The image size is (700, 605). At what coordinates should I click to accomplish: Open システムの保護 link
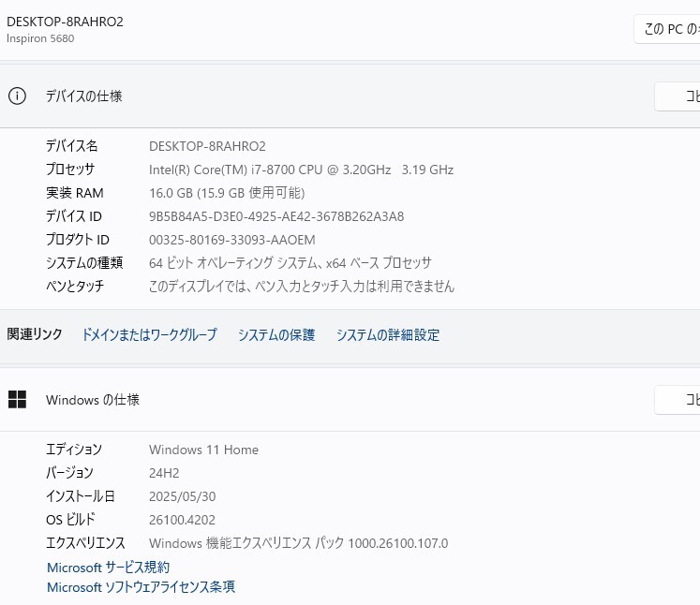tap(276, 334)
